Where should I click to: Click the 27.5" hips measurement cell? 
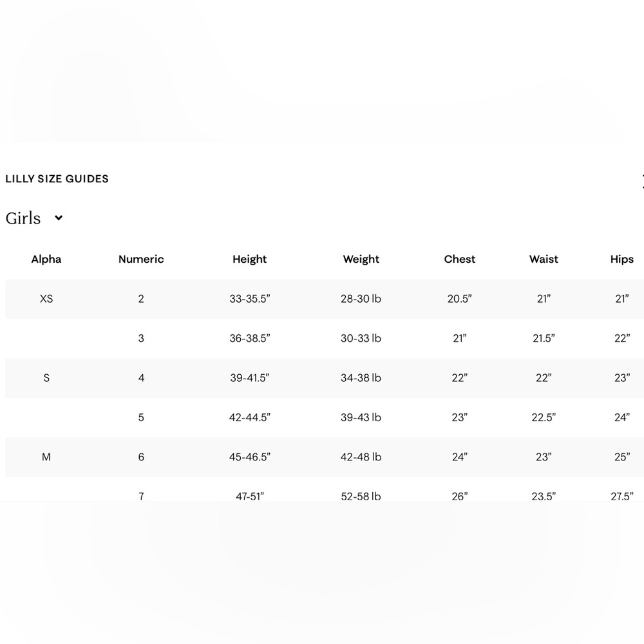click(x=622, y=496)
